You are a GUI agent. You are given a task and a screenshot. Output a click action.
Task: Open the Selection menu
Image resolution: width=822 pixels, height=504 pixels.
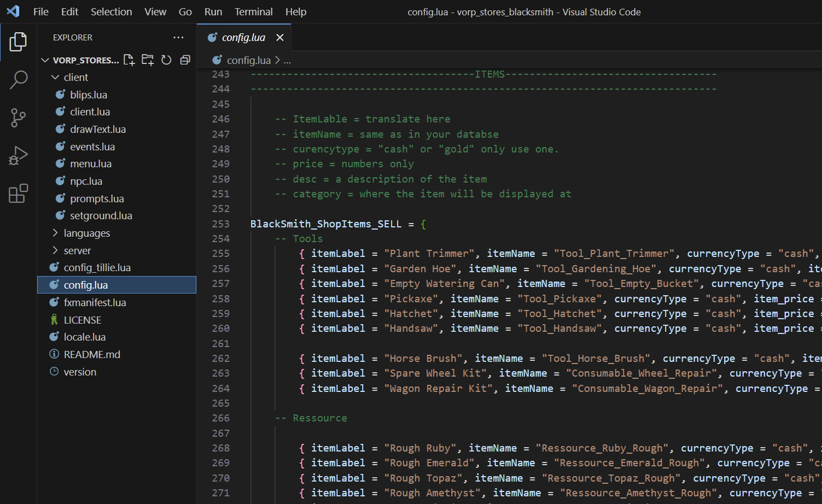point(111,11)
